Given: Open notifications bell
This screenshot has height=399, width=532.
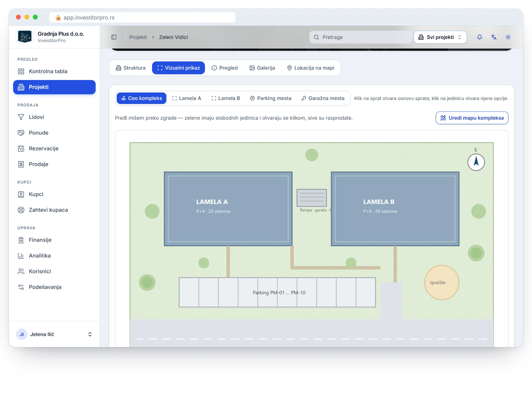Looking at the screenshot, I should (x=479, y=37).
